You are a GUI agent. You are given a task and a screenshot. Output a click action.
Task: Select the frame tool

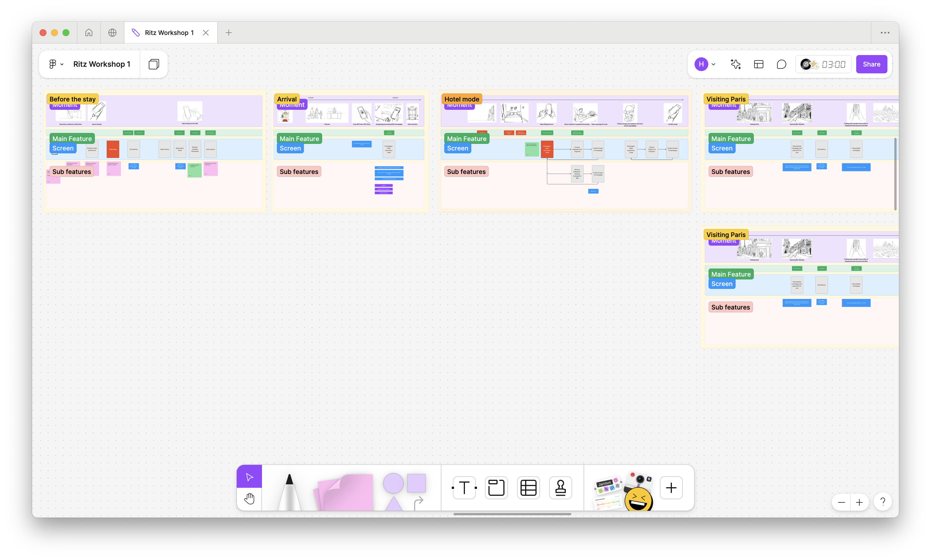coord(496,487)
